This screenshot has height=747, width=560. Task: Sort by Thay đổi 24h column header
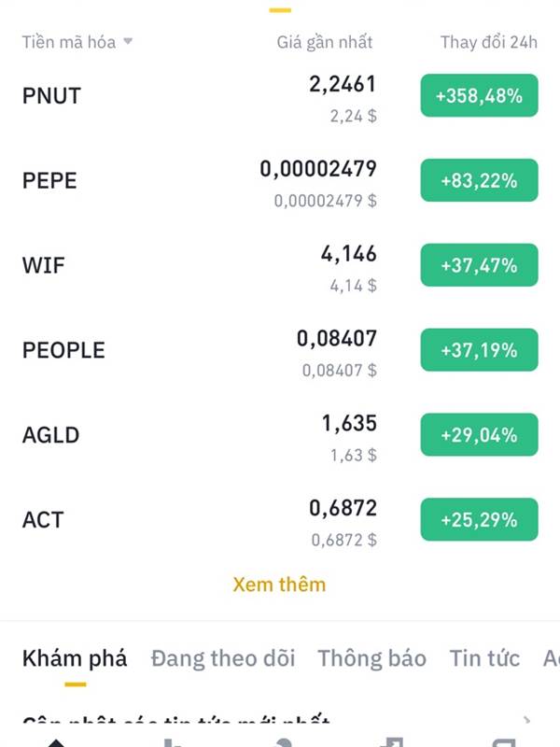(488, 42)
